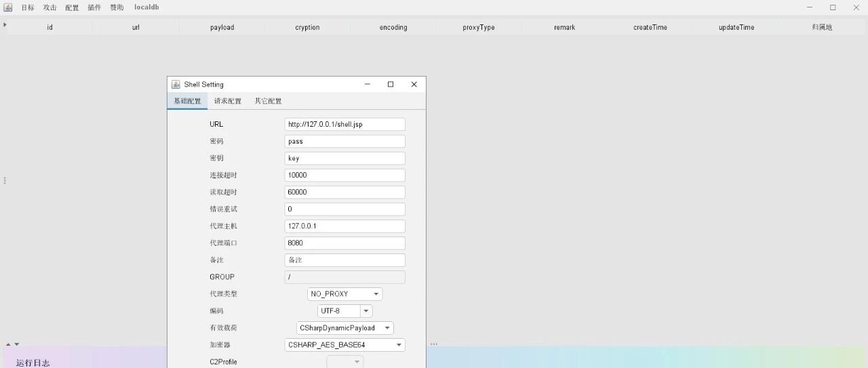Sort table by id column header

pos(50,27)
